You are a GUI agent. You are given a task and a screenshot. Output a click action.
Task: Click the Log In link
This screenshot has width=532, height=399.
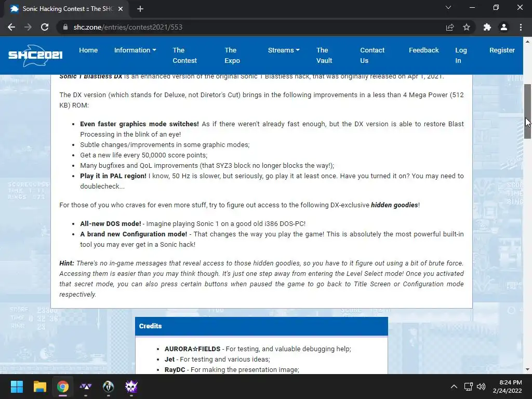coord(461,55)
